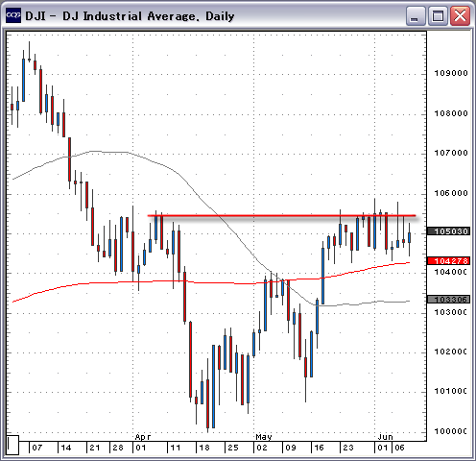
Task: Click the 103000 price axis label
Action: point(450,312)
